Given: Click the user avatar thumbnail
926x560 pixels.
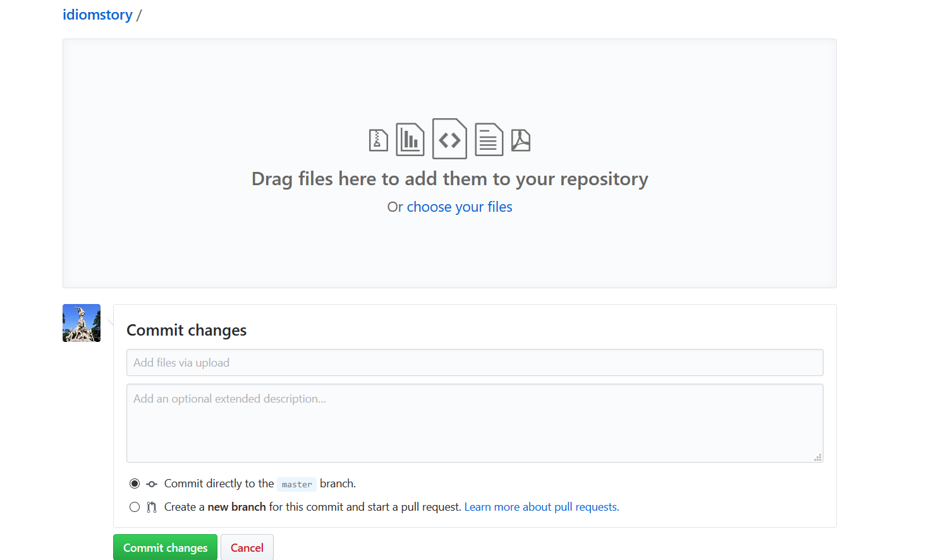Looking at the screenshot, I should coord(82,323).
